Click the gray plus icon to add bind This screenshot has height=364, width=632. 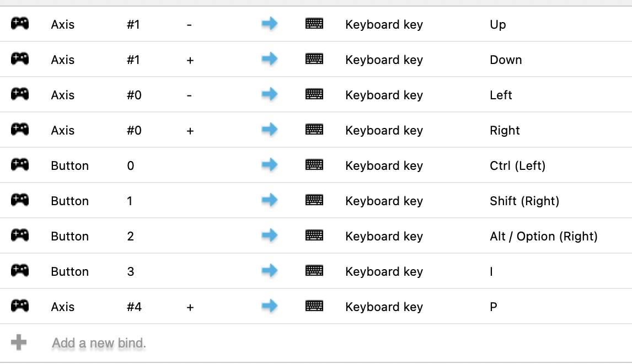click(x=19, y=342)
